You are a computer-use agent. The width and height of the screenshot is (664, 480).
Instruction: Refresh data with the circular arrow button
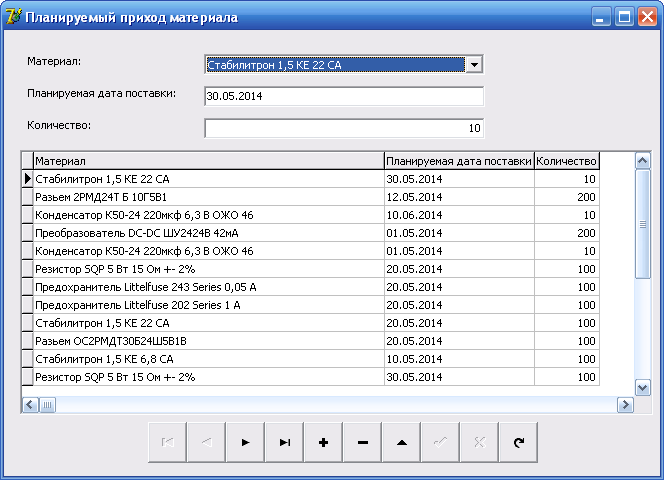pos(518,442)
